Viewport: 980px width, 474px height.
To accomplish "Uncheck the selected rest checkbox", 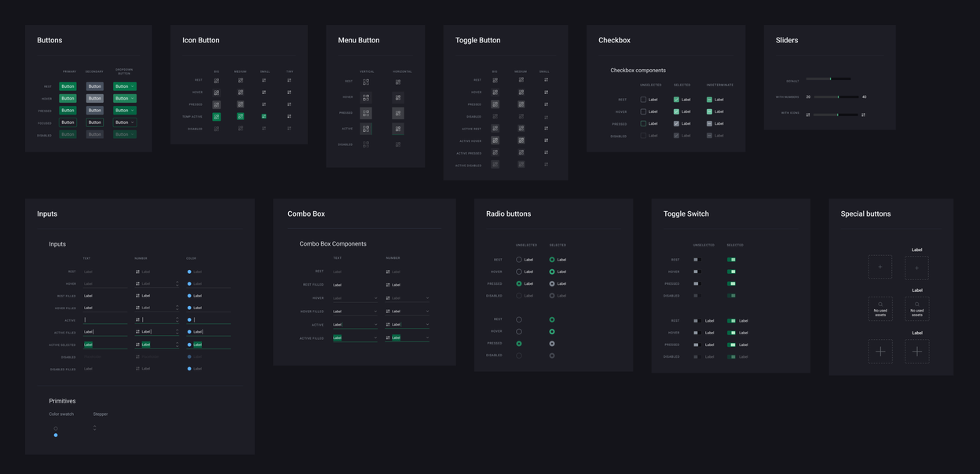I will pyautogui.click(x=676, y=100).
